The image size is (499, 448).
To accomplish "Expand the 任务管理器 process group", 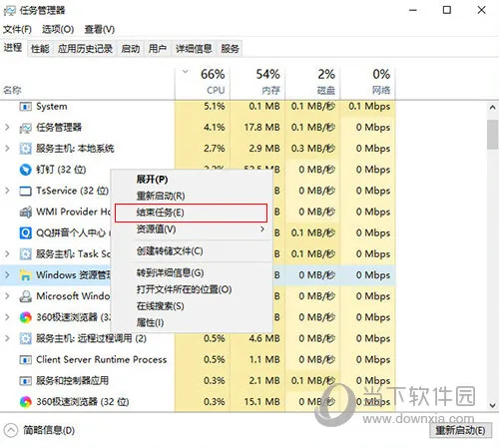I will pyautogui.click(x=7, y=128).
